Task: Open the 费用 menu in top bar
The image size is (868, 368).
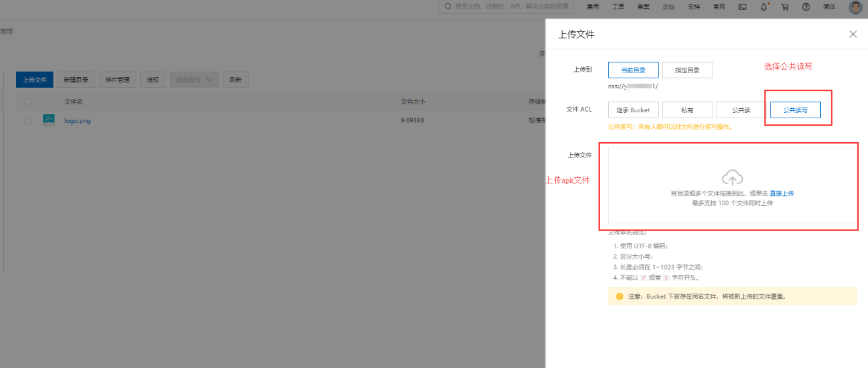Action: click(x=593, y=7)
